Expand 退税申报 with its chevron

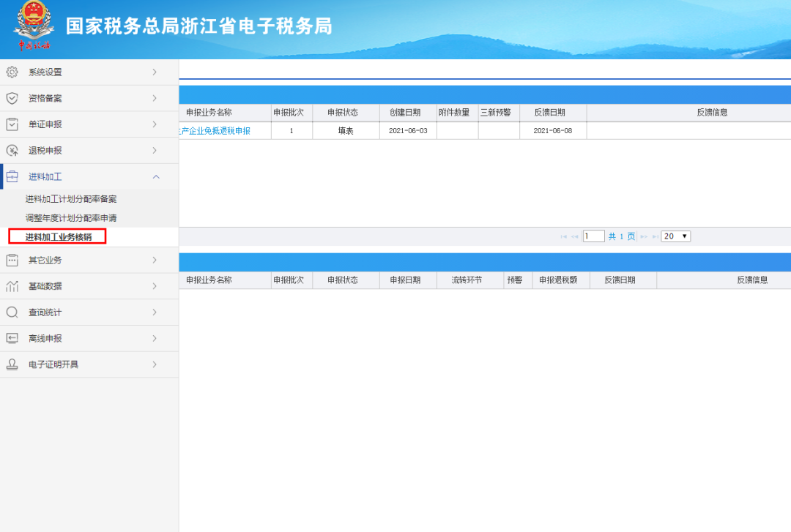[x=155, y=150]
